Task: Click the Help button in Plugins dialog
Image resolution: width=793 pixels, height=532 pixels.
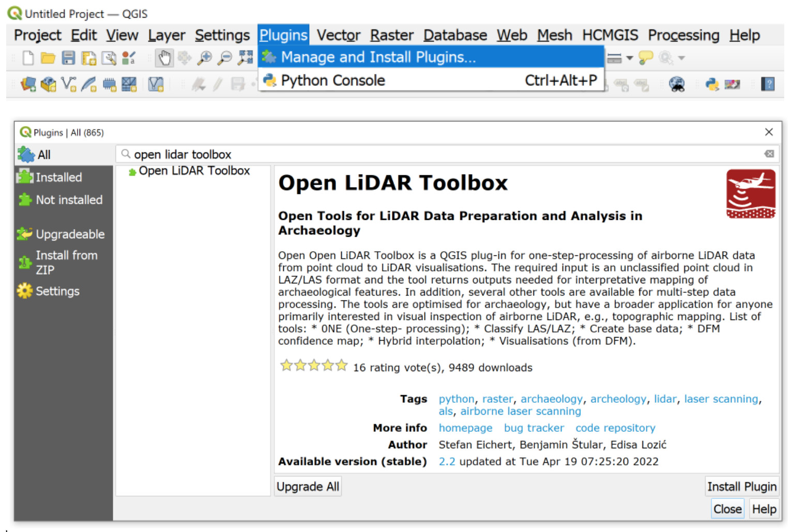Action: [x=764, y=509]
